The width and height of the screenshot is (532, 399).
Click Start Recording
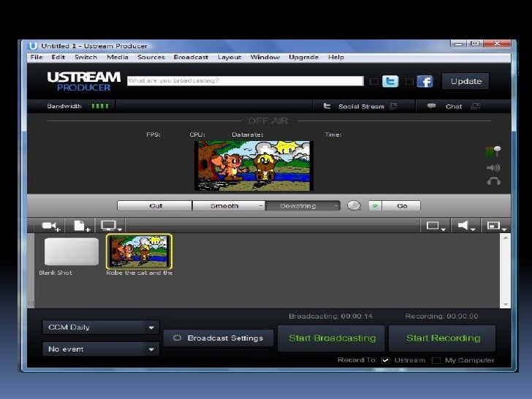coord(442,338)
